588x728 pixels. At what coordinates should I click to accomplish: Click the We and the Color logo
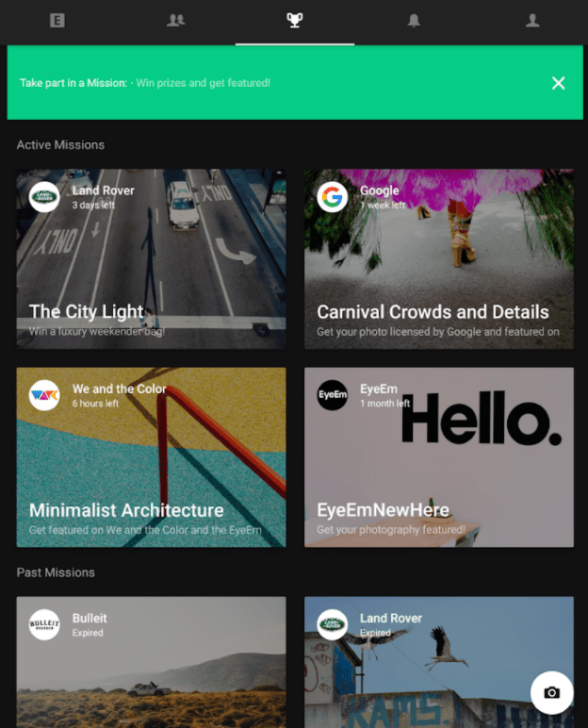44,395
